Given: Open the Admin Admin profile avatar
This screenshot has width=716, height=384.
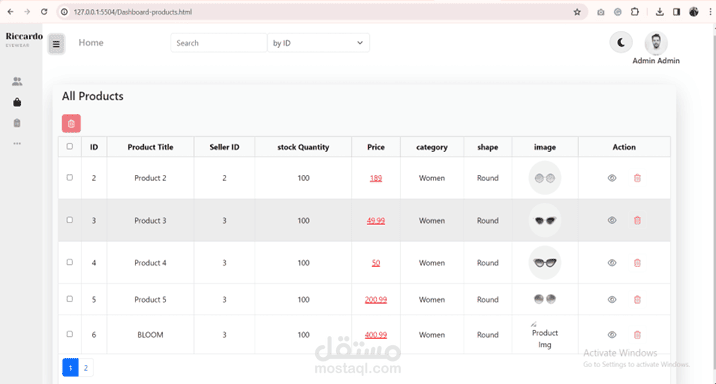Looking at the screenshot, I should tap(656, 43).
